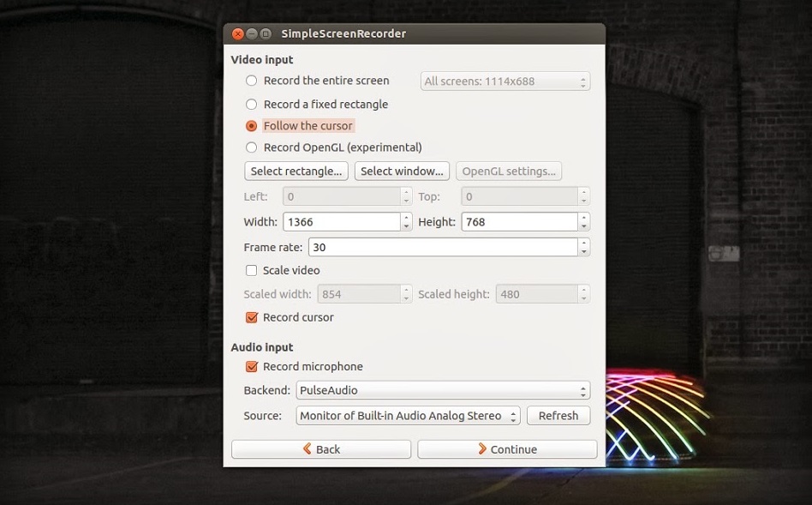This screenshot has width=812, height=505.
Task: Open the audio Source dropdown
Action: (x=408, y=416)
